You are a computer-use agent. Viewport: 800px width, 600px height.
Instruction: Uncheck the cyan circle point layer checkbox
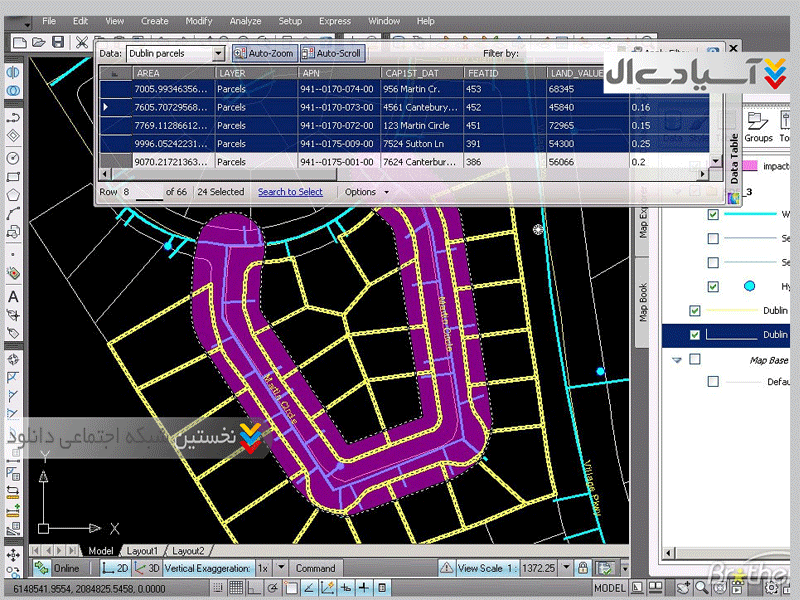tap(713, 286)
